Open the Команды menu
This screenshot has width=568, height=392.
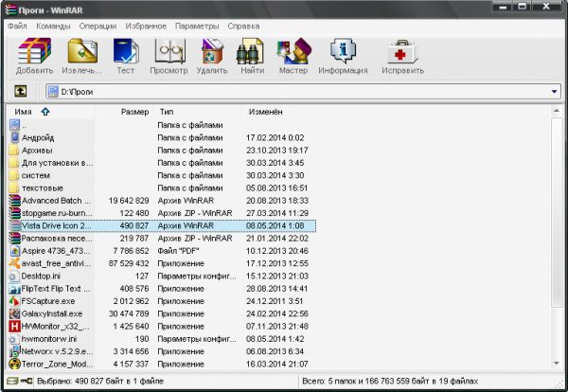[x=53, y=27]
